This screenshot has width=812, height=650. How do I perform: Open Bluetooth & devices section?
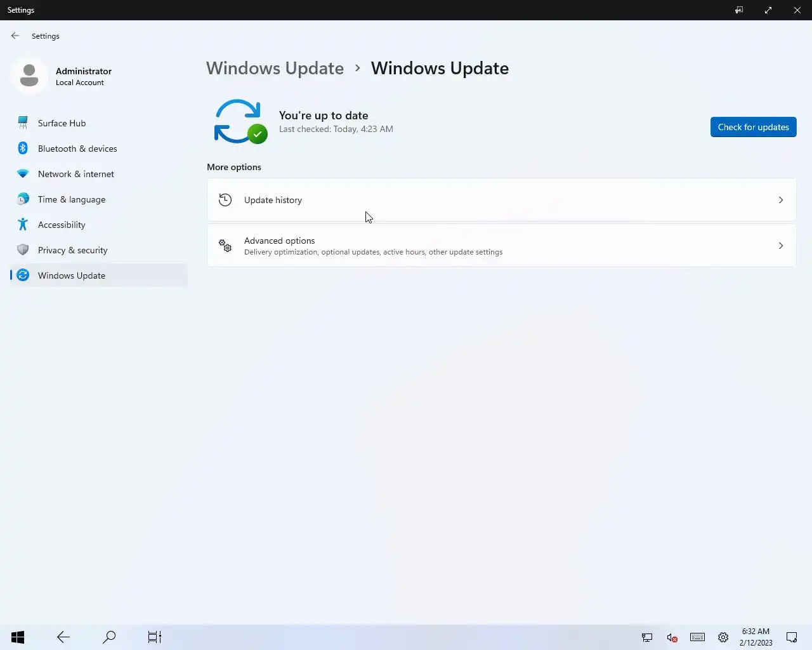(x=99, y=149)
